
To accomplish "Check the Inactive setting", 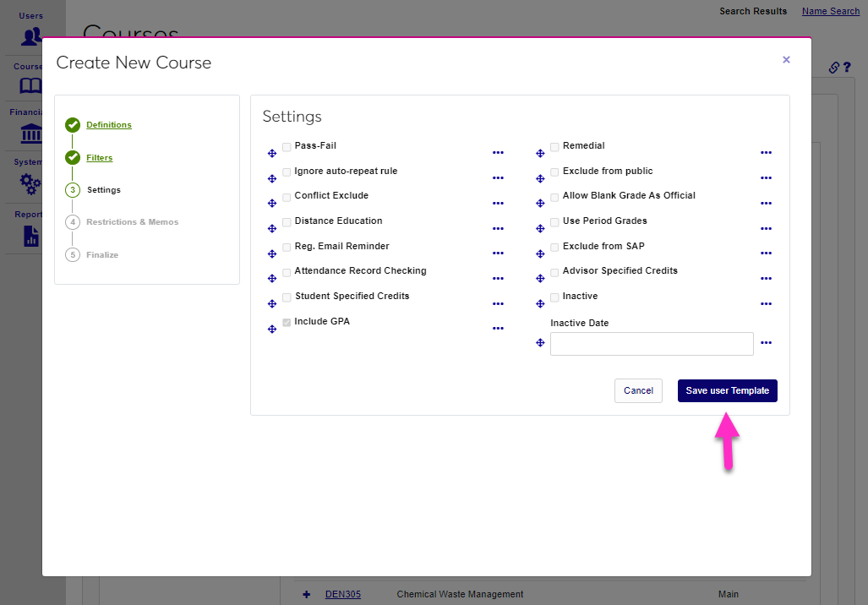I will (554, 297).
